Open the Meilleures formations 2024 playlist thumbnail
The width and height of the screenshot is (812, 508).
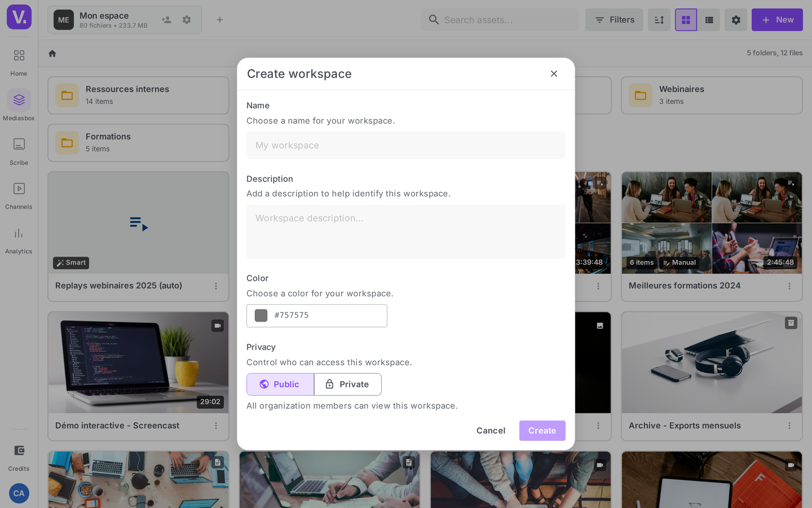pyautogui.click(x=712, y=223)
